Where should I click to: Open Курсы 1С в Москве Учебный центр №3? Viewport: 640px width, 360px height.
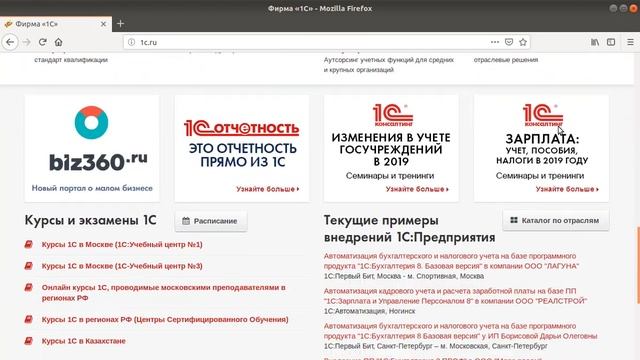click(x=122, y=266)
